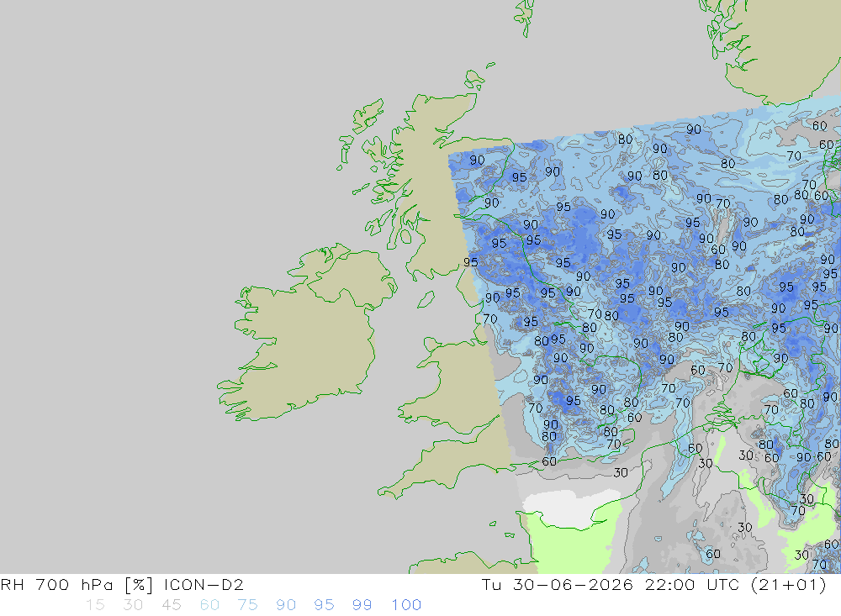
Task: Click legend value 90 in the bottom scale
Action: [x=286, y=605]
